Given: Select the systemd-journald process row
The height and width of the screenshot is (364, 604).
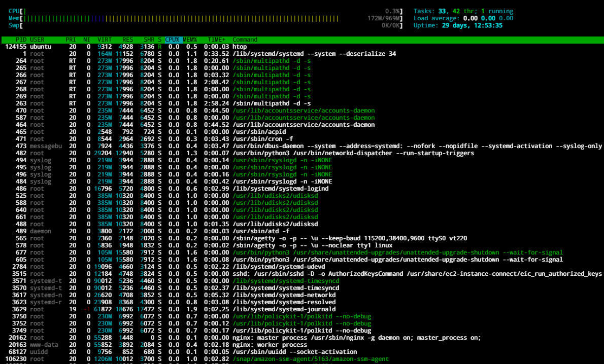Looking at the screenshot, I should click(302, 309).
